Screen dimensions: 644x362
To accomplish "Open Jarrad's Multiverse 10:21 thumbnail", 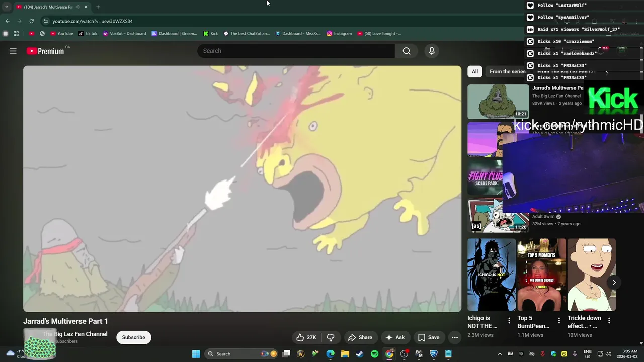I will coord(498,102).
